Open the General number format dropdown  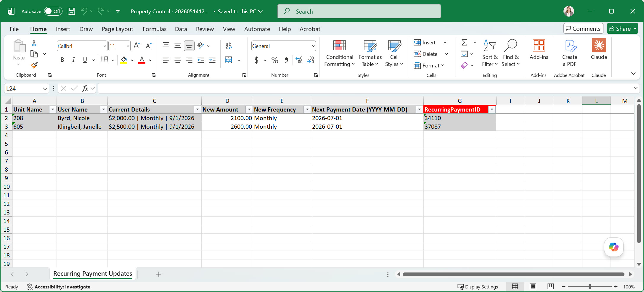[313, 46]
